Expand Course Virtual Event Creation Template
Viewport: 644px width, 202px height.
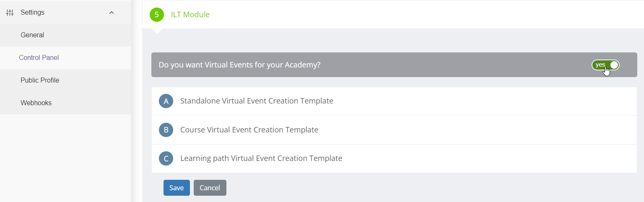tap(394, 130)
